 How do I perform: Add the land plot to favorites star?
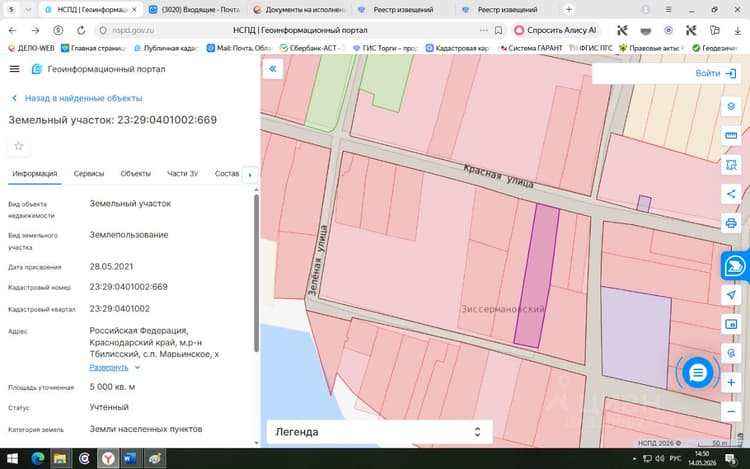(x=19, y=146)
